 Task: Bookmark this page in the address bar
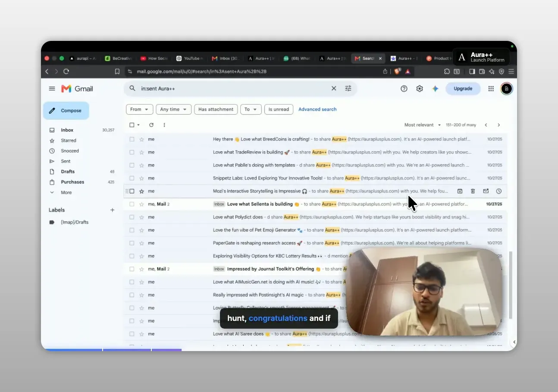117,72
